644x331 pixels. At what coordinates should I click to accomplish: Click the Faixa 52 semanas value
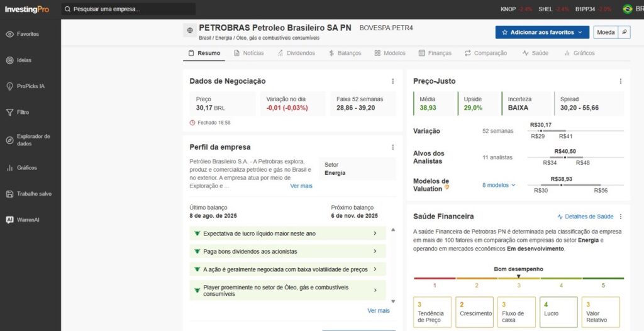click(356, 108)
